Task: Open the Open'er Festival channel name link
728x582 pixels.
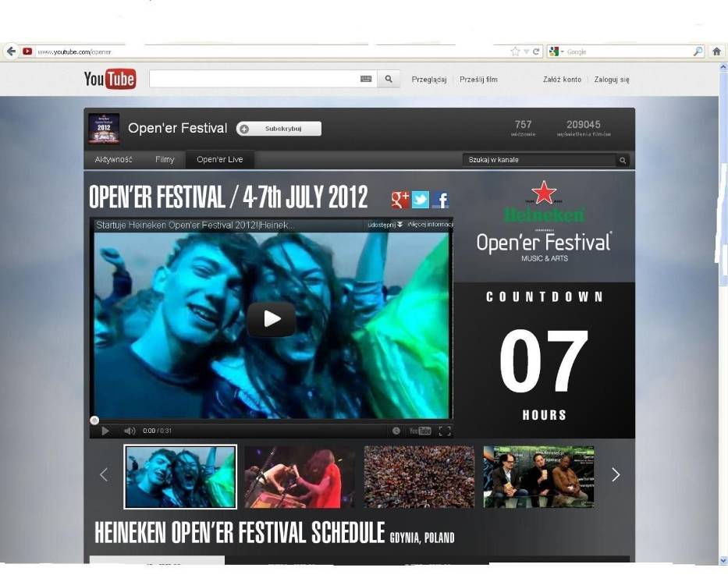Action: coord(177,128)
